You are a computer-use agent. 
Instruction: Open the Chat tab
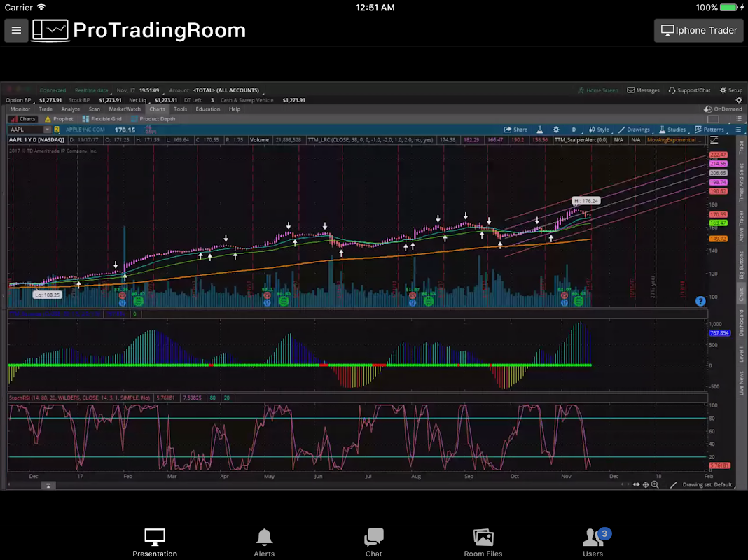(373, 542)
